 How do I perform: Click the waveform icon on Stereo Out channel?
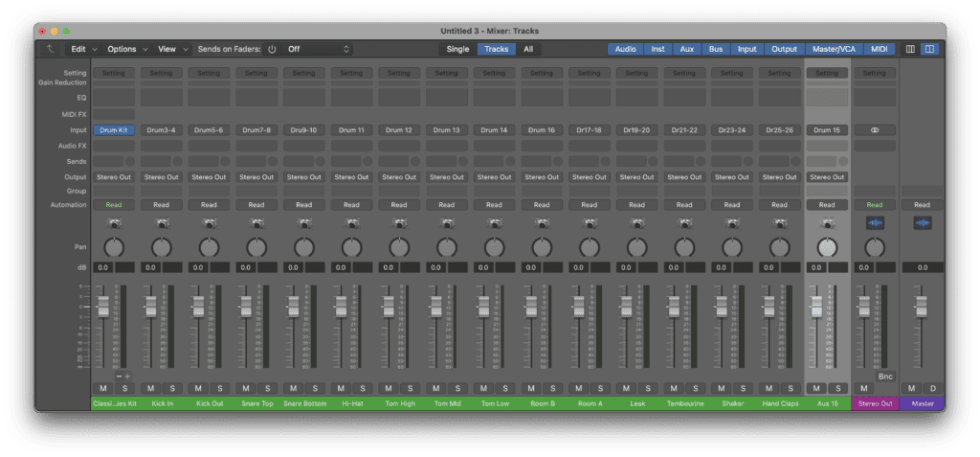[x=875, y=223]
